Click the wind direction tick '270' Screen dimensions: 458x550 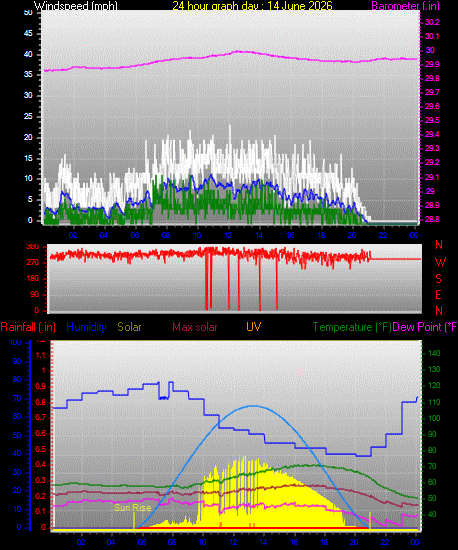(x=33, y=262)
